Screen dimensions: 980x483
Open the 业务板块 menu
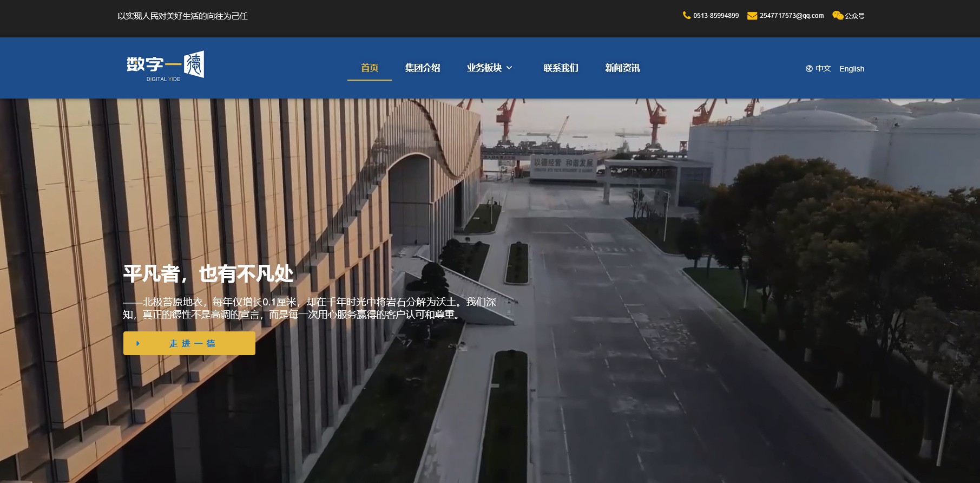tap(484, 68)
